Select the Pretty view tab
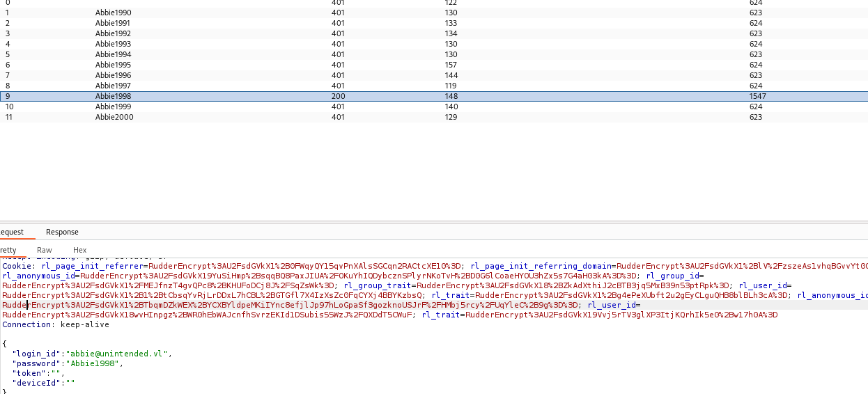Screen dimensions: 868x394 8,250
